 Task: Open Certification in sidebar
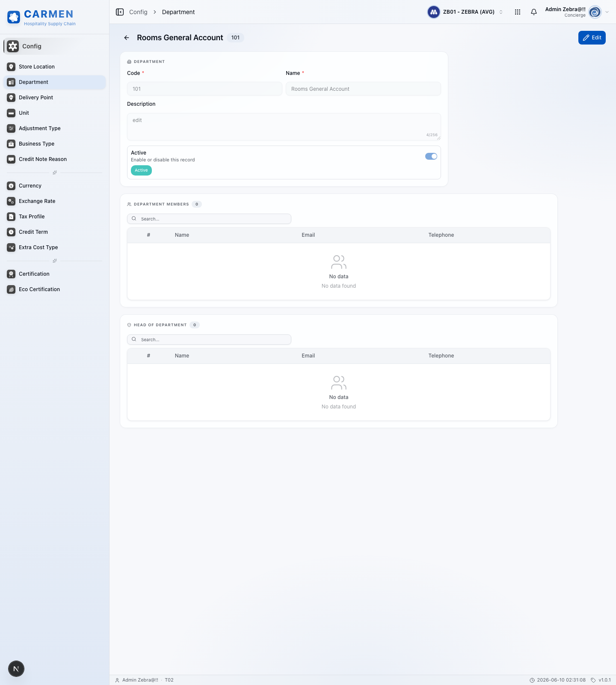(54, 274)
